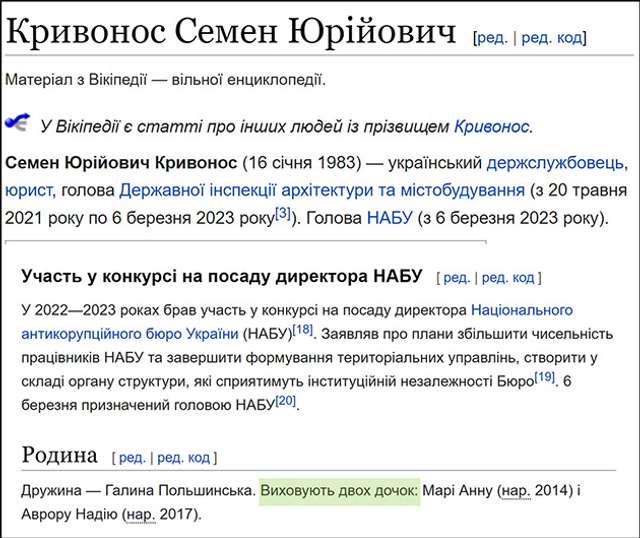Viewport: 640px width, 538px height.
Task: Click the highlighted 'Виховують двох дочок' text
Action: pyautogui.click(x=339, y=491)
